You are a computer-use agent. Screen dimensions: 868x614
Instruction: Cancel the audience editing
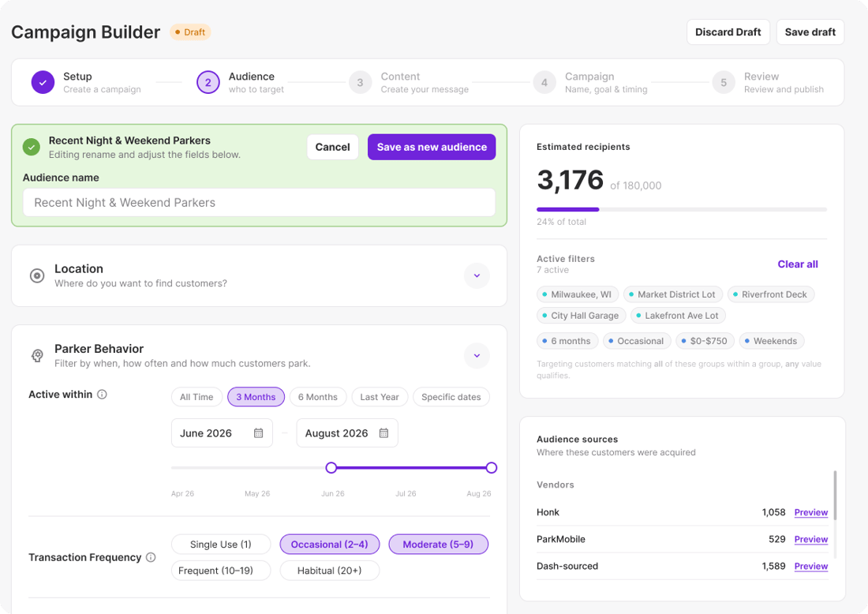click(x=333, y=148)
